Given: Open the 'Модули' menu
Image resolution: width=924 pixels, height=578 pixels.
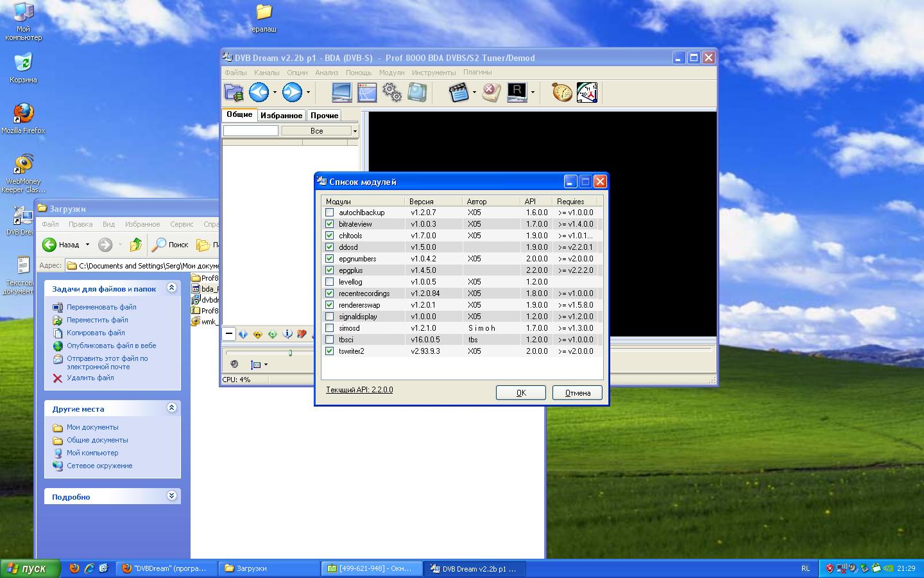Looking at the screenshot, I should click(391, 73).
